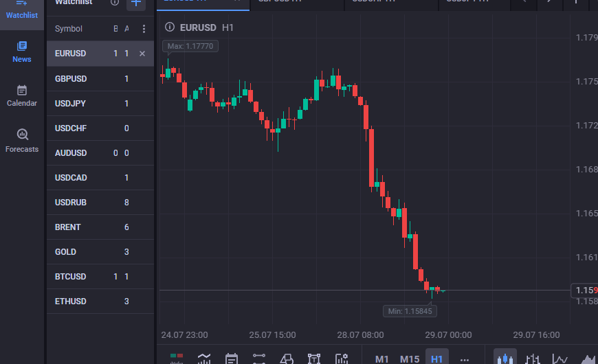The width and height of the screenshot is (598, 364).
Task: Open watchlist column options menu
Action: (x=144, y=29)
